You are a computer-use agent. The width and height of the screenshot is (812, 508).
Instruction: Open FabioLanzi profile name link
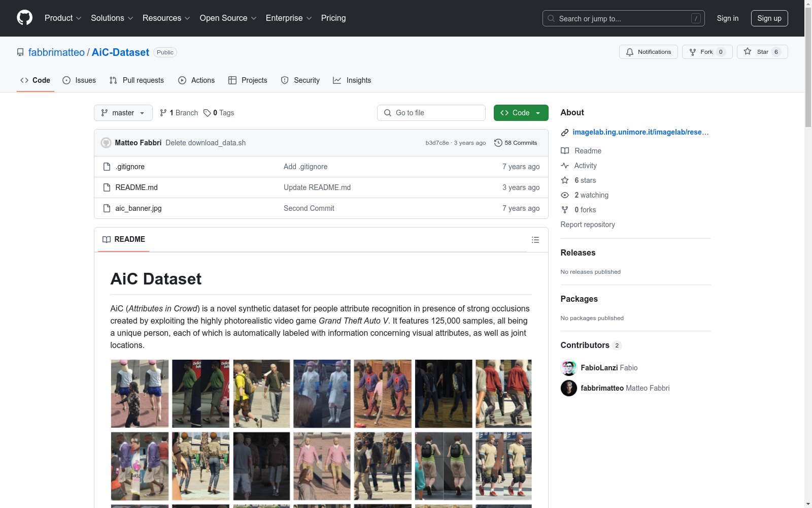click(x=599, y=368)
